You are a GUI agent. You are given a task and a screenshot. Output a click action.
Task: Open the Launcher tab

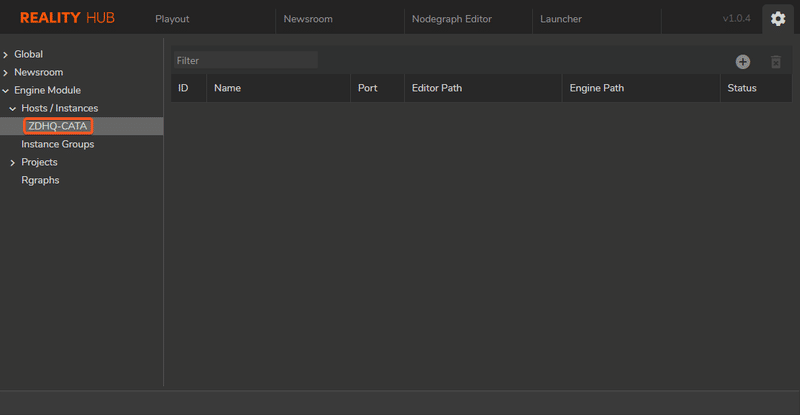click(x=561, y=19)
